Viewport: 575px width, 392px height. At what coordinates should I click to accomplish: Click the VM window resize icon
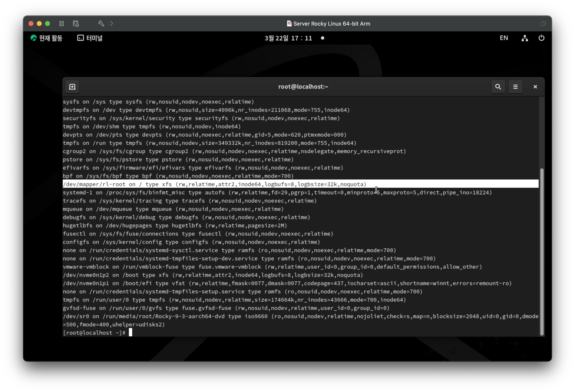click(x=543, y=24)
